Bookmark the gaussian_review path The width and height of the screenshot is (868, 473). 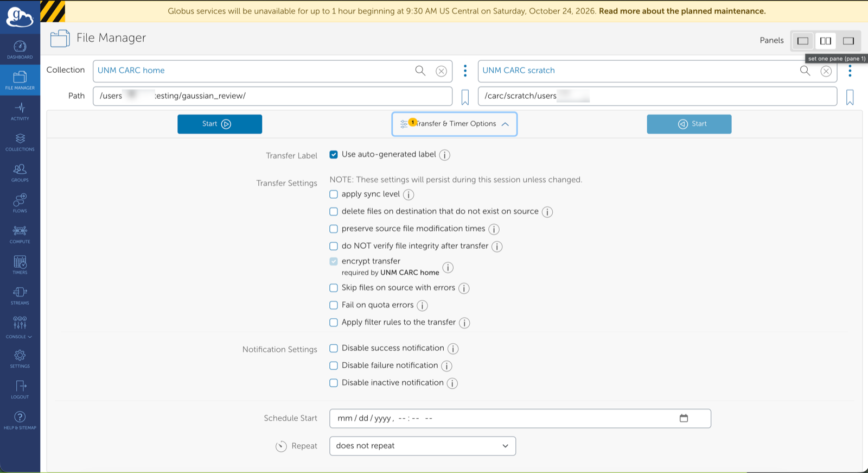click(x=465, y=97)
